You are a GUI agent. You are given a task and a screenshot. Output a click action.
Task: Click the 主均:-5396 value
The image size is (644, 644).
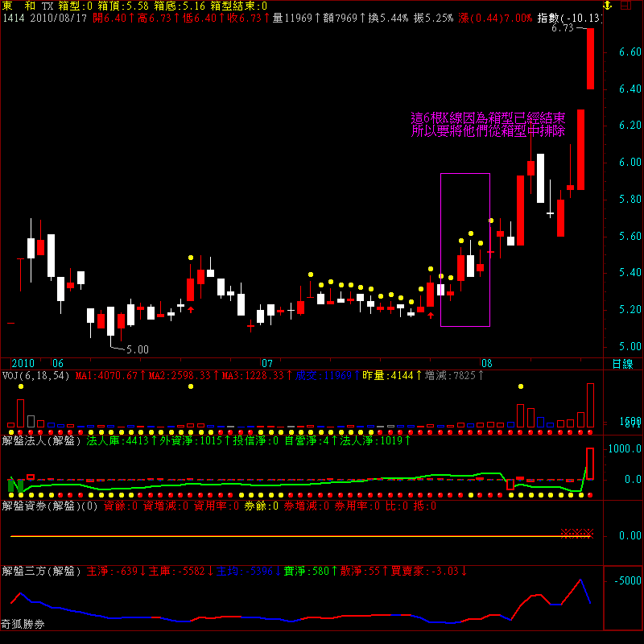(245, 572)
